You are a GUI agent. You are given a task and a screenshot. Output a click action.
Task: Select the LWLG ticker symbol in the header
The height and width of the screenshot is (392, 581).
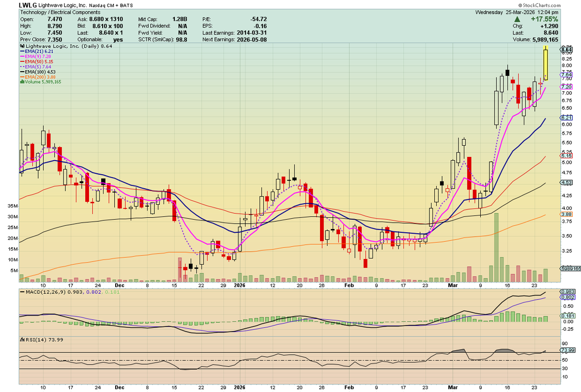click(29, 5)
